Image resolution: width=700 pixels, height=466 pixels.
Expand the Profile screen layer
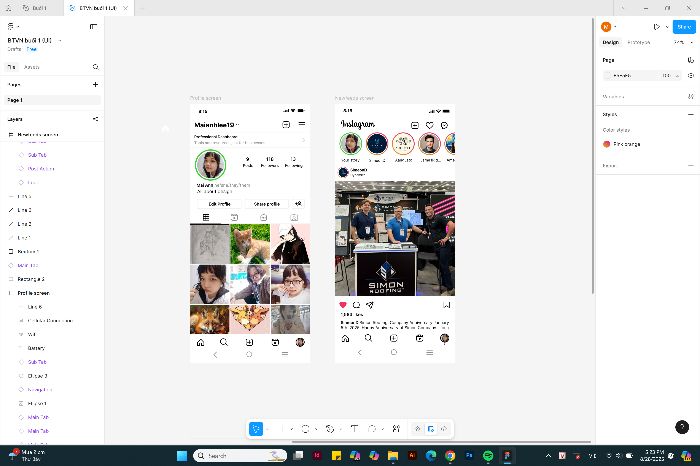10,293
